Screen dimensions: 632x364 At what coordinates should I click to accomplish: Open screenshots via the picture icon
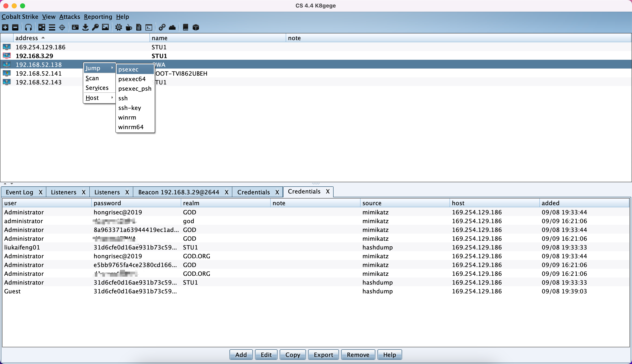coord(105,27)
